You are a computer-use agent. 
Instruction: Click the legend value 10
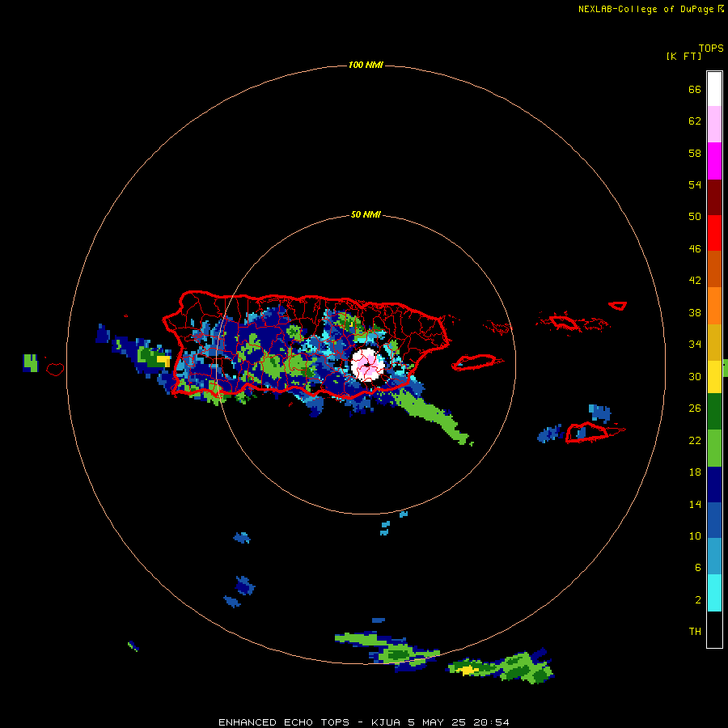(695, 536)
